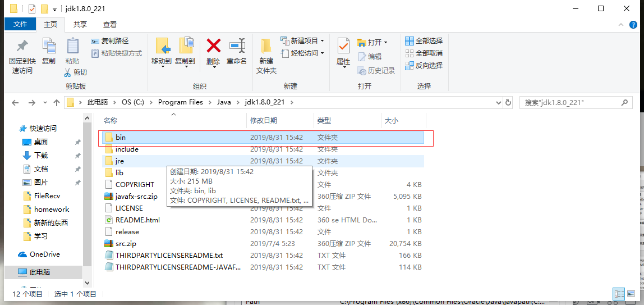644x305 pixels.
Task: Switch to the View (查看) tab
Action: pyautogui.click(x=109, y=25)
